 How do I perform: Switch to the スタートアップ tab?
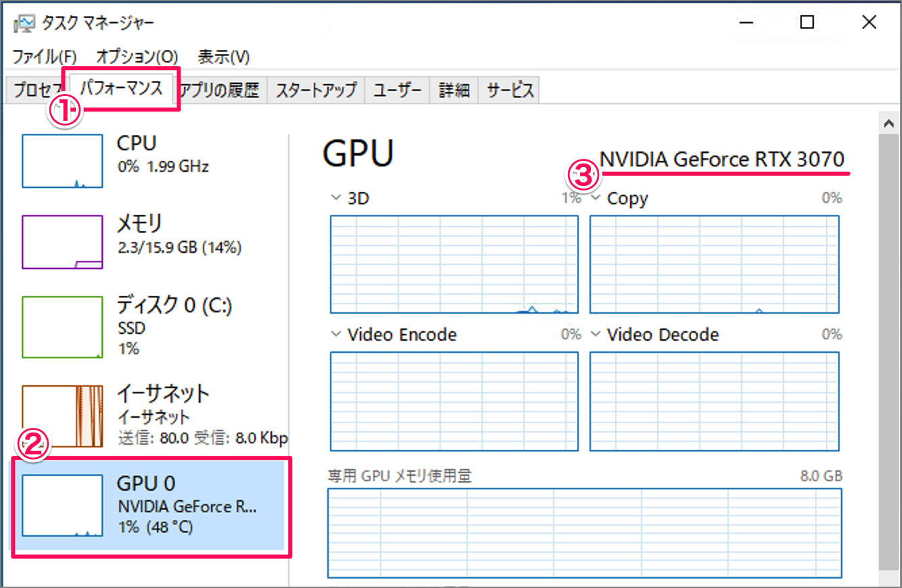[x=316, y=91]
